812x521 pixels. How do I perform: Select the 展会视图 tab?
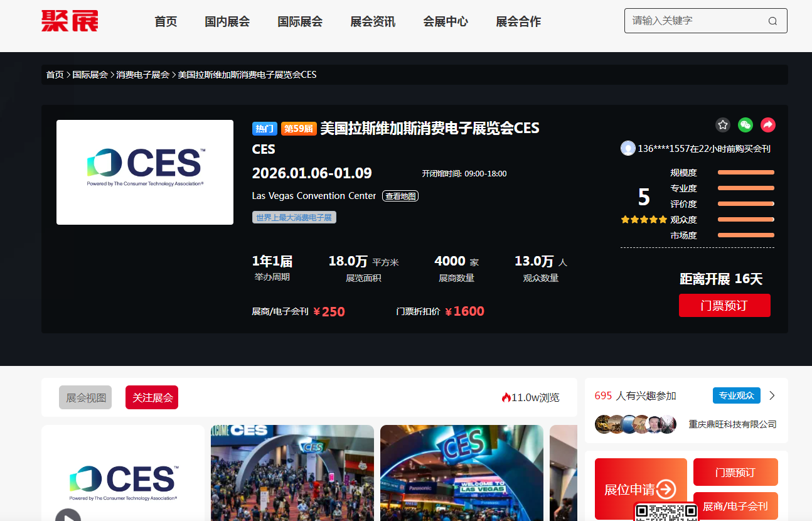[x=85, y=397]
